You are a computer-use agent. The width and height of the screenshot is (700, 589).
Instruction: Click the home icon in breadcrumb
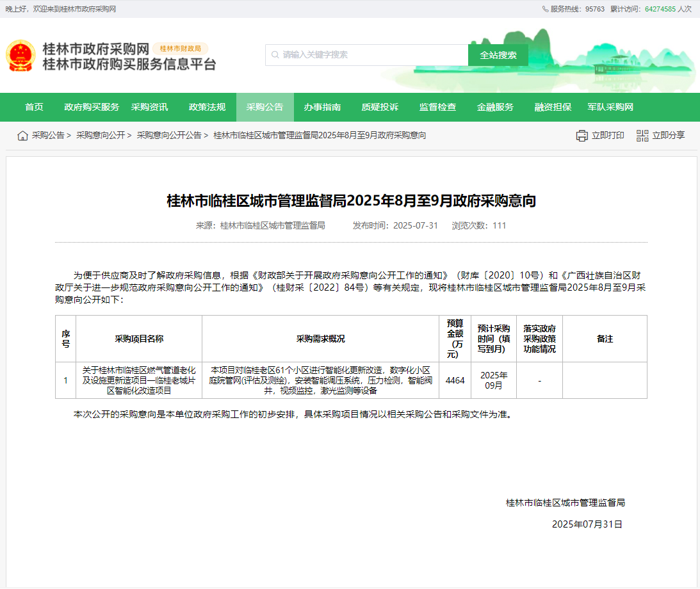(22, 136)
